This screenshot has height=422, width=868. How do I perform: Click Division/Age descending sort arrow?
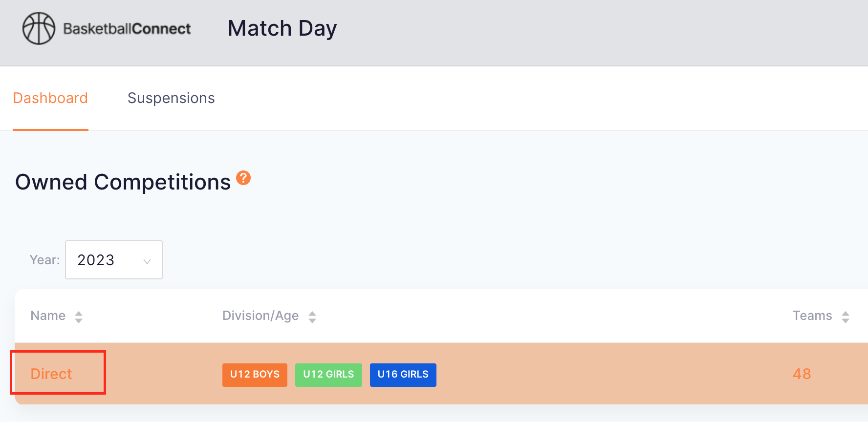312,320
